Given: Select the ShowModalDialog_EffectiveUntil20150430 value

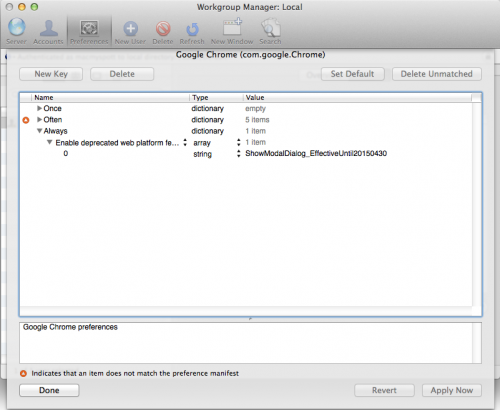Looking at the screenshot, I should coord(316,154).
